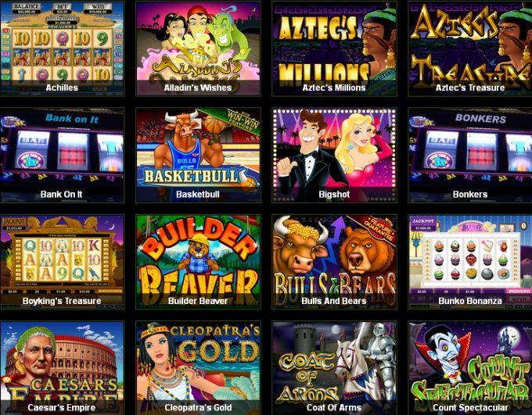Open the Basketbull game thumbnail
532x415 pixels.
(x=198, y=155)
